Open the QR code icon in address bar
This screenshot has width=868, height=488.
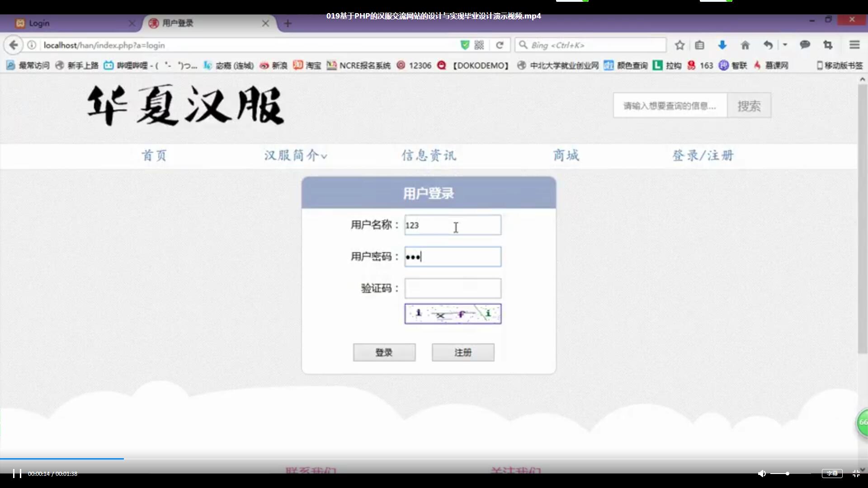tap(479, 45)
